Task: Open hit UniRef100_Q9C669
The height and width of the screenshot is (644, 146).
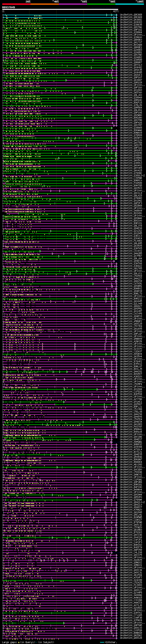Action: point(131,17)
